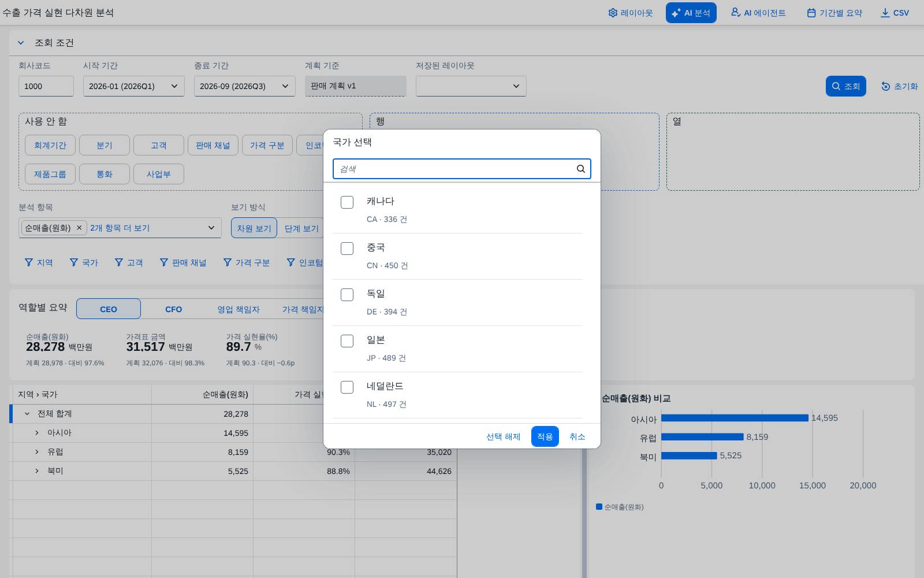Collapse the 조회 조건 section
Viewport: 924px width, 578px height.
[x=21, y=43]
